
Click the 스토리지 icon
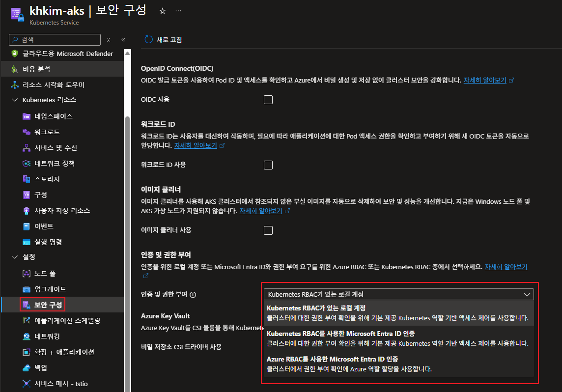27,179
